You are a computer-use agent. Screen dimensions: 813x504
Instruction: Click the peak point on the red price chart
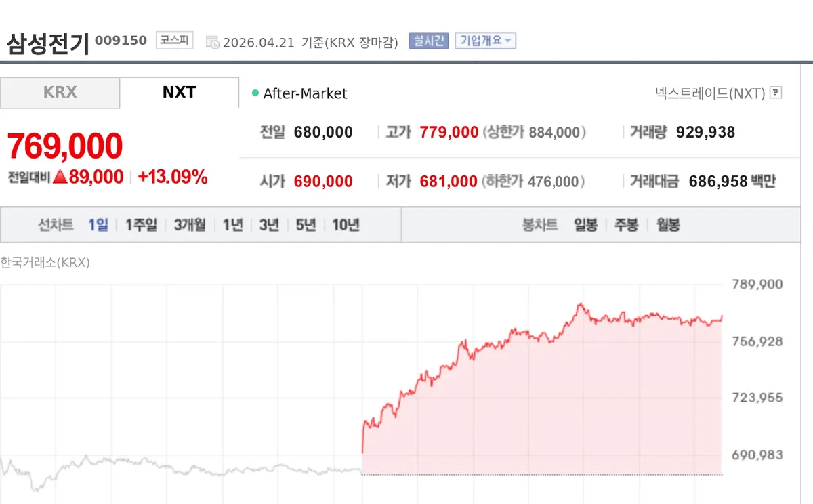pyautogui.click(x=580, y=304)
